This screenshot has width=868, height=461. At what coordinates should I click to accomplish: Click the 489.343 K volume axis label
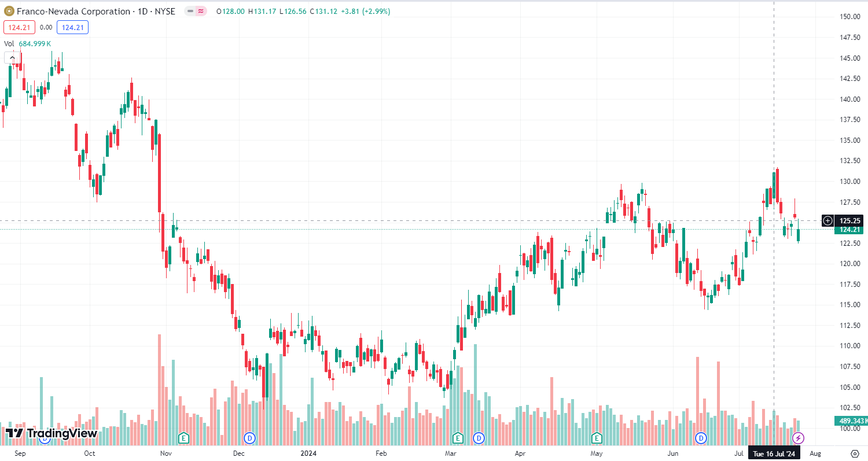851,421
